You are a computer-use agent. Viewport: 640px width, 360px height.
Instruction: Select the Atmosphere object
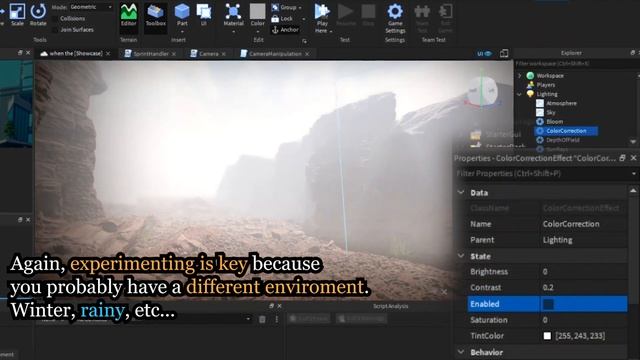pos(561,103)
